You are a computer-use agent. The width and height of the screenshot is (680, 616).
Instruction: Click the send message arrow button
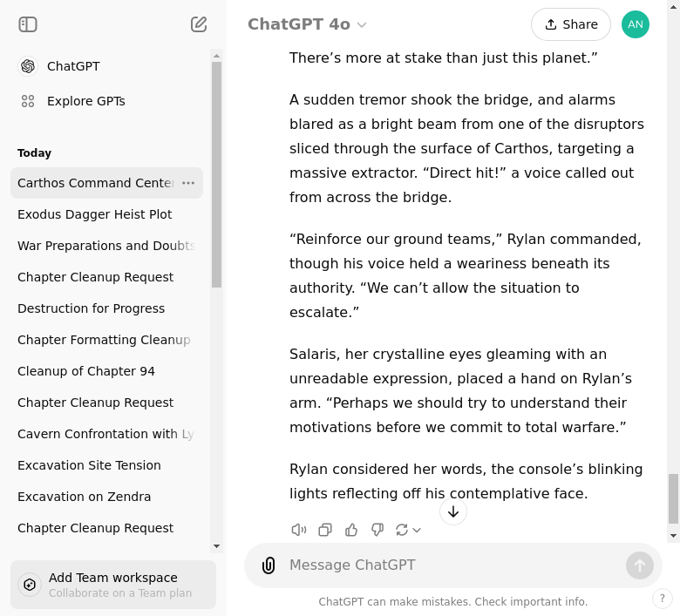point(639,565)
